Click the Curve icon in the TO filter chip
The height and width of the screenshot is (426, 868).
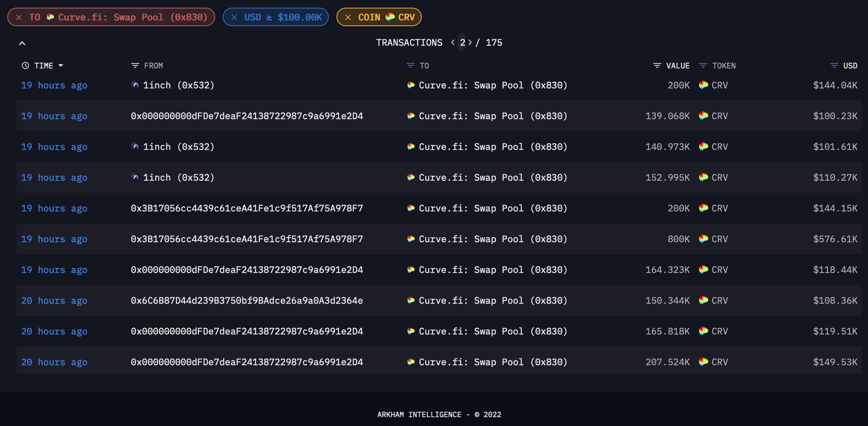point(50,17)
